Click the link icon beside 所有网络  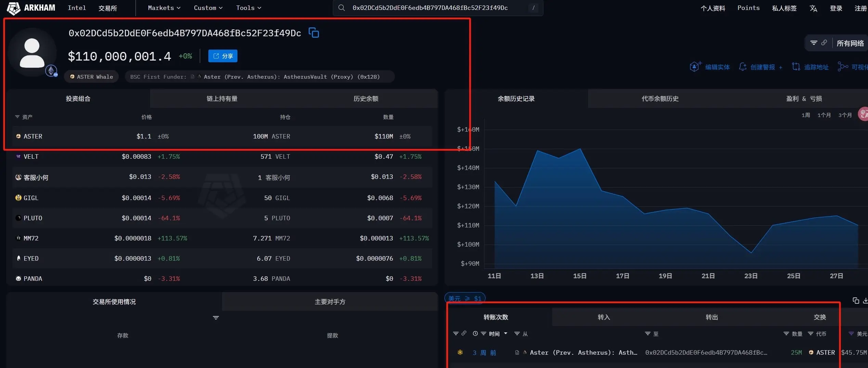[x=824, y=43]
